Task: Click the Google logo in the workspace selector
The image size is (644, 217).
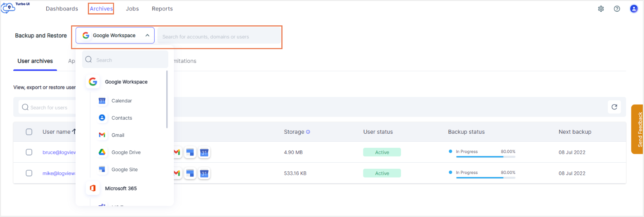Action: tap(86, 35)
